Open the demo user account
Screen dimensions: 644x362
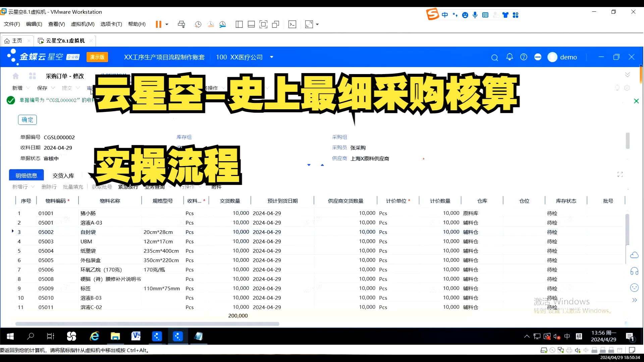click(562, 57)
